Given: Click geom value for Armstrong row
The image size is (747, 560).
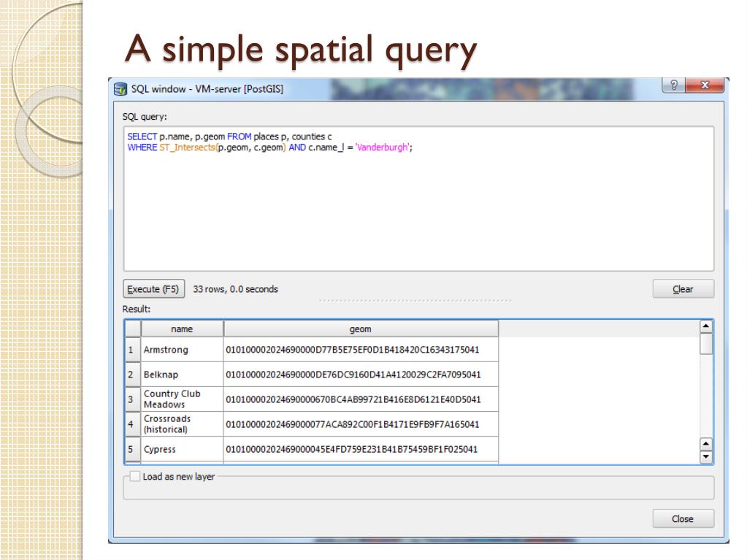Looking at the screenshot, I should tap(361, 350).
